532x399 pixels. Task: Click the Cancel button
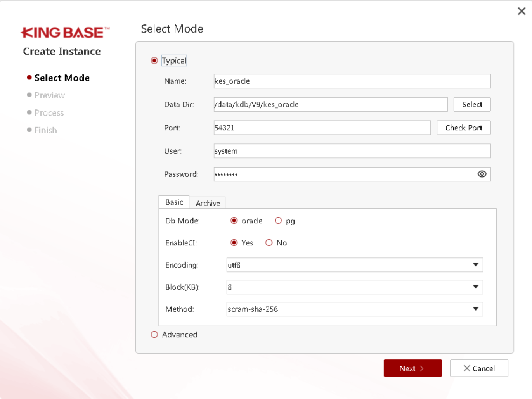click(x=479, y=368)
